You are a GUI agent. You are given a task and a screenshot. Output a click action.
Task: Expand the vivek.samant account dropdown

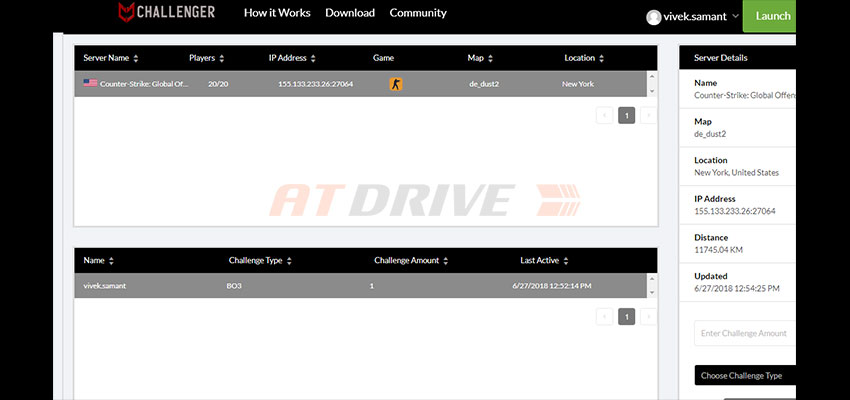735,16
